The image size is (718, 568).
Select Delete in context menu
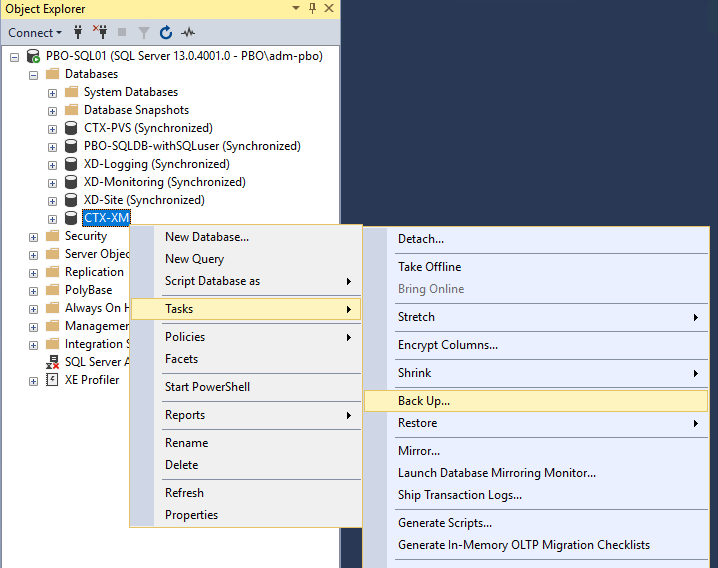click(246, 464)
